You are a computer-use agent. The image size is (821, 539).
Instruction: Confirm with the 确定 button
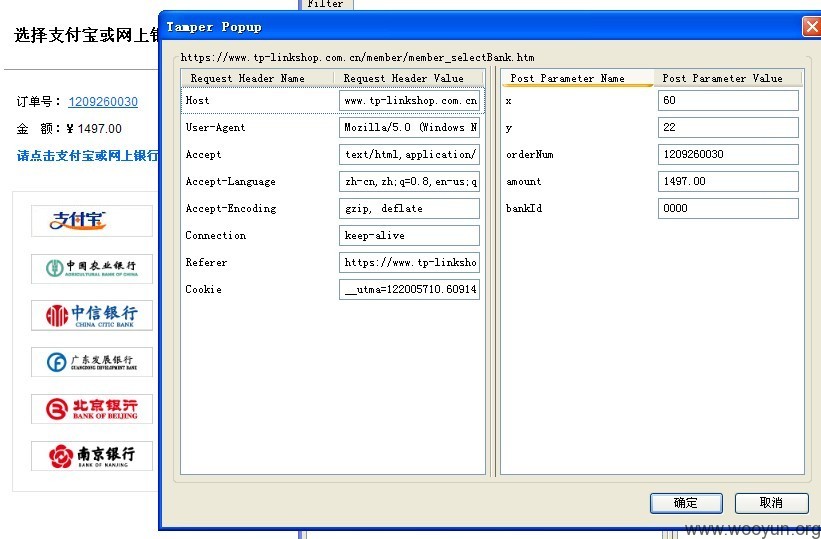coord(686,503)
